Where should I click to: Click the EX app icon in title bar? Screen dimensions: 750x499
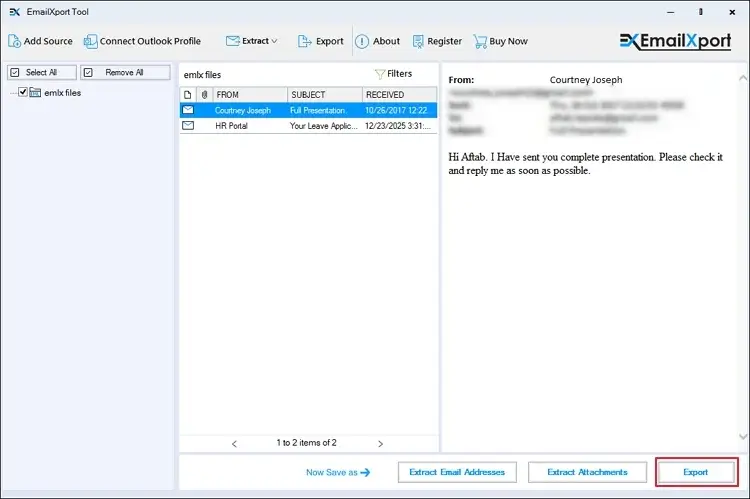click(x=15, y=12)
